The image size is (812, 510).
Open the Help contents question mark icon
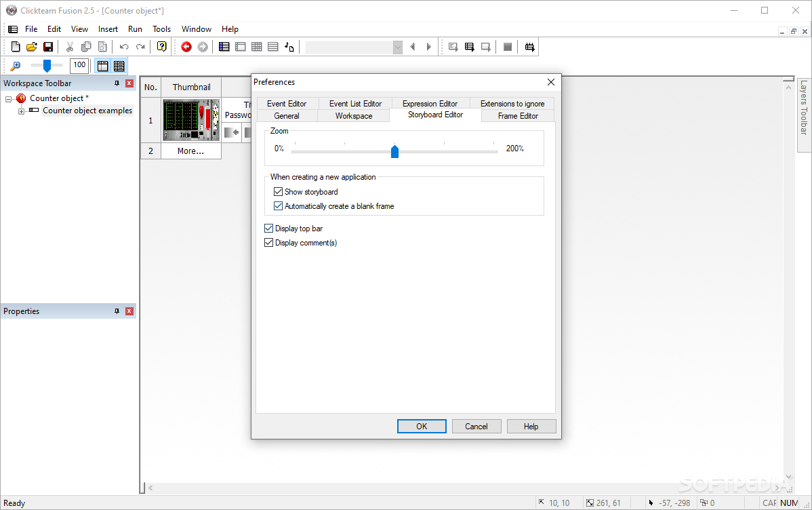[x=161, y=47]
